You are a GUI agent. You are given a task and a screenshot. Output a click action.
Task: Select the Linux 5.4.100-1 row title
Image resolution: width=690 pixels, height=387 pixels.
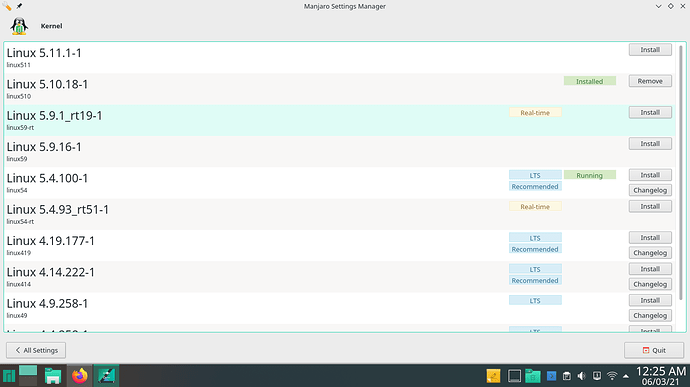click(47, 178)
